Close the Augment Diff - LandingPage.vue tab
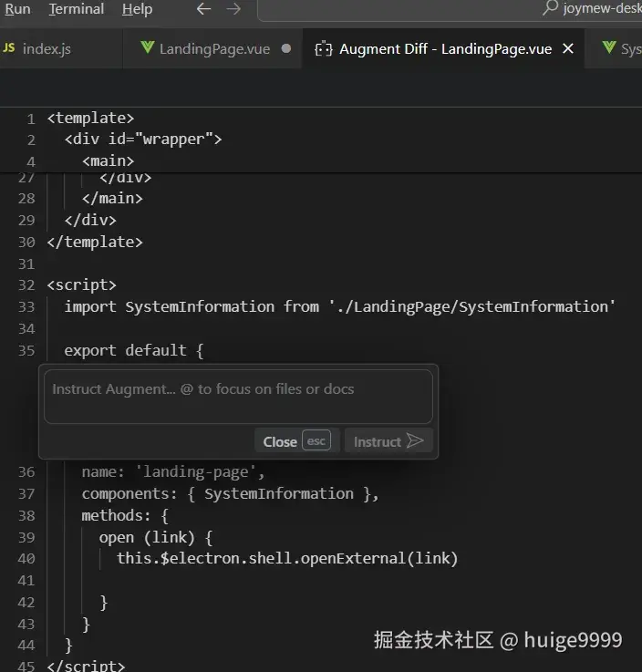This screenshot has width=642, height=672. [568, 49]
